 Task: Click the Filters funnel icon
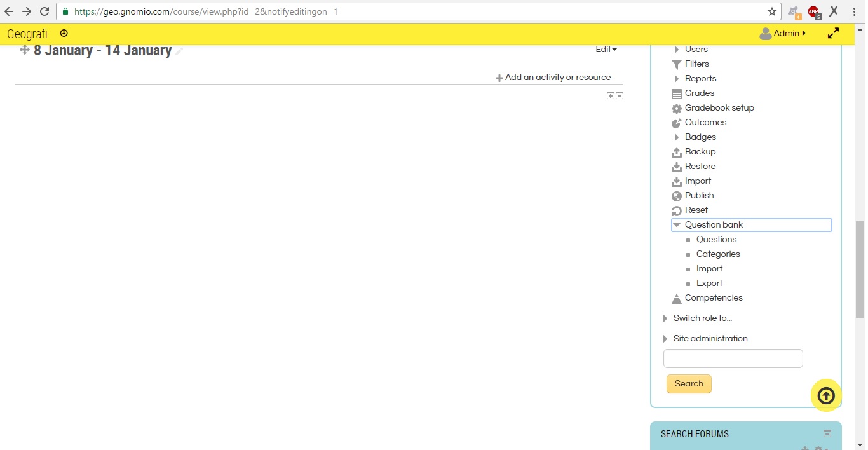pos(677,64)
